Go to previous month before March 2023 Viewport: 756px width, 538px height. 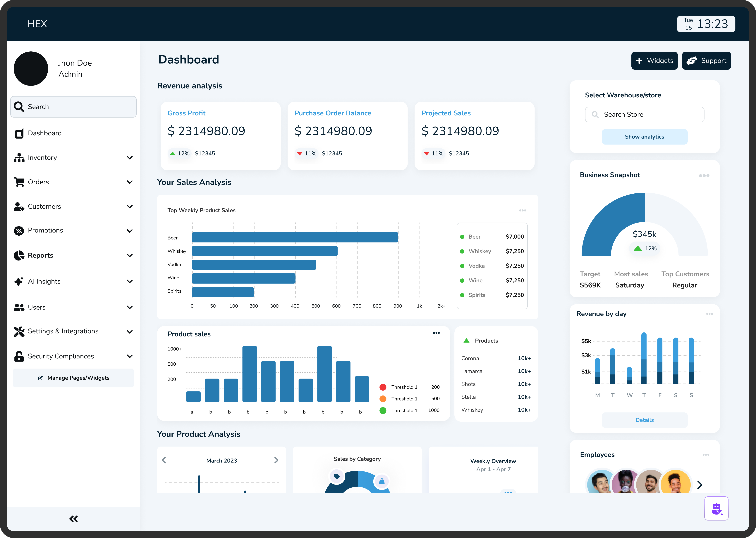(164, 460)
